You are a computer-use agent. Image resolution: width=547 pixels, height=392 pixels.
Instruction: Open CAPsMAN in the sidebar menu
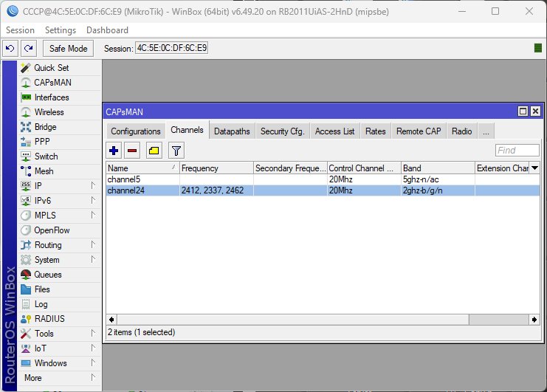[x=59, y=82]
